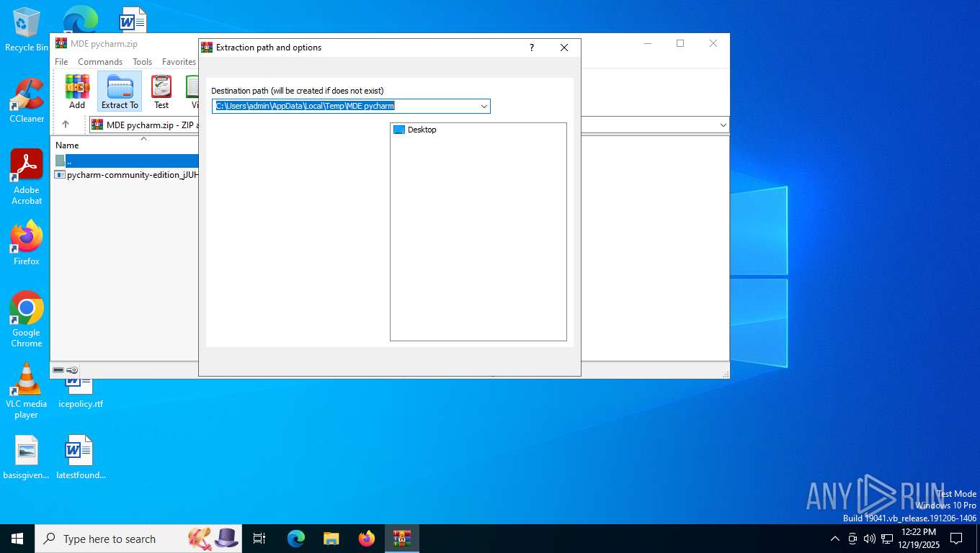Click the taskbar search box

138,539
